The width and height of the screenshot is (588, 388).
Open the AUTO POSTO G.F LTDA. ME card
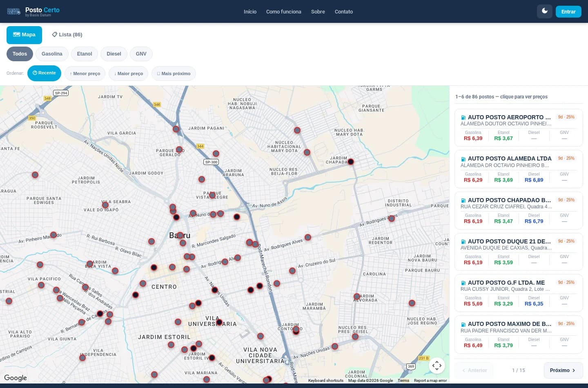[x=519, y=293]
